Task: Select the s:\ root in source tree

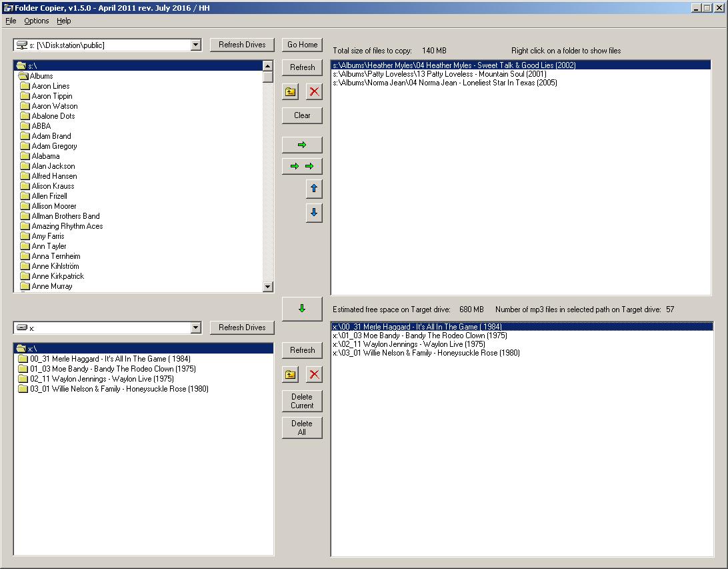Action: pos(139,65)
